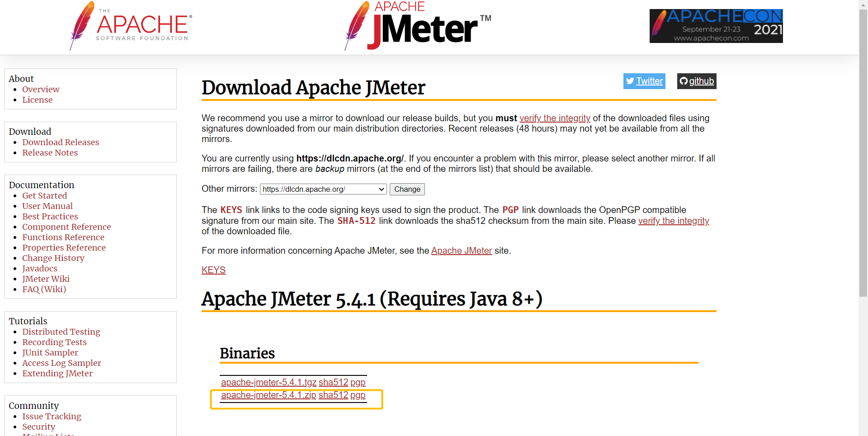The height and width of the screenshot is (436, 868).
Task: Open Component Reference
Action: pyautogui.click(x=66, y=227)
